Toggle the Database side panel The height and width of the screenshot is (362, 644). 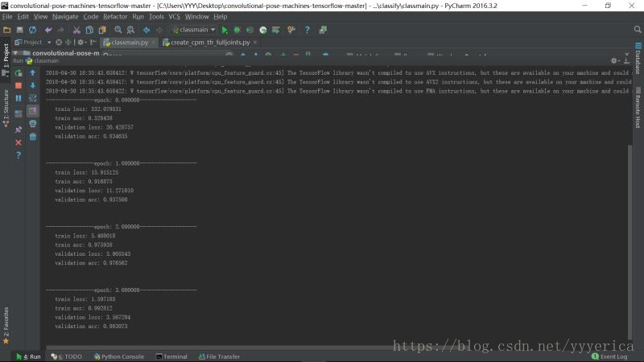tap(638, 59)
